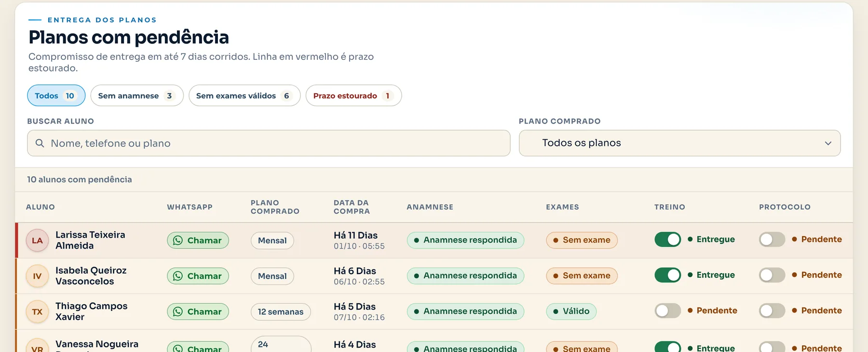Click the Whatsapp column header
This screenshot has width=868, height=352.
tap(190, 207)
